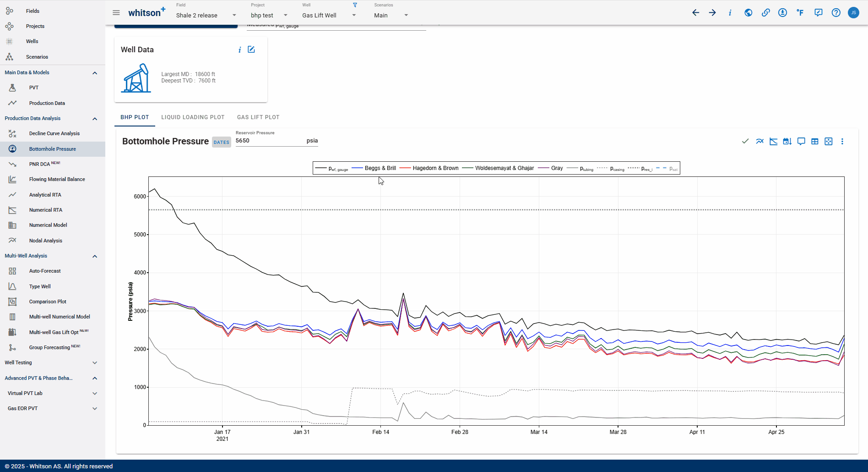Open the chart more options menu
Image resolution: width=868 pixels, height=472 pixels.
pos(842,142)
